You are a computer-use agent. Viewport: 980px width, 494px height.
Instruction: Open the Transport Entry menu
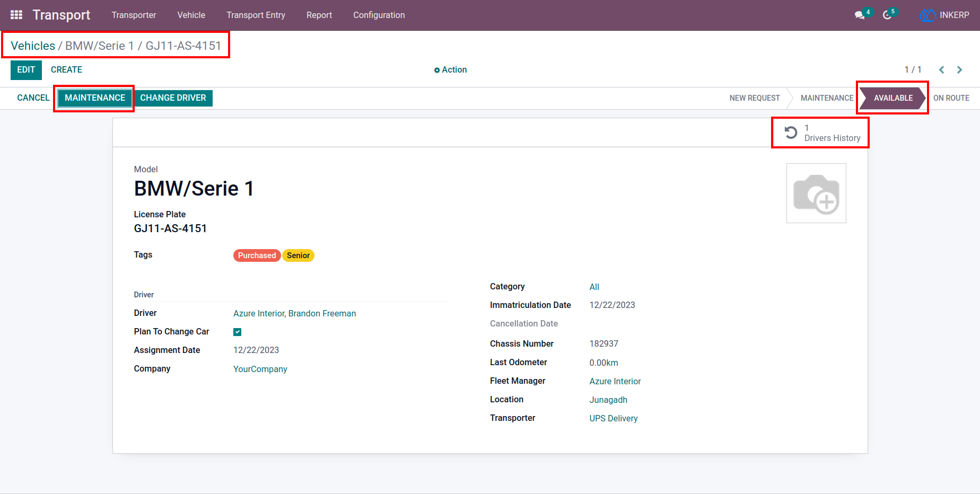pyautogui.click(x=256, y=15)
